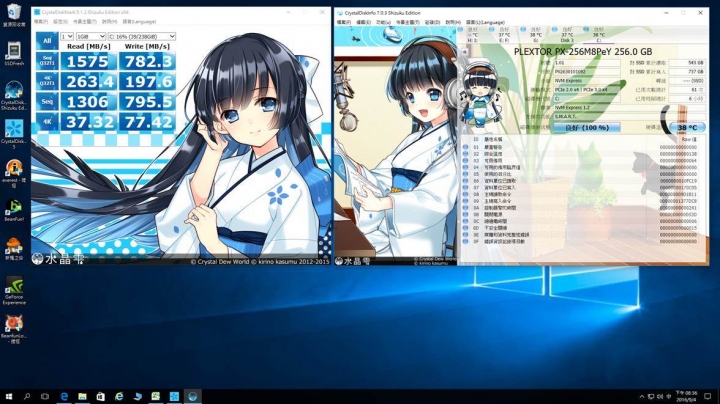Image resolution: width=720 pixels, height=404 pixels.
Task: Open CrystalDiskInfo's edit menu (E)
Action: 363,22
